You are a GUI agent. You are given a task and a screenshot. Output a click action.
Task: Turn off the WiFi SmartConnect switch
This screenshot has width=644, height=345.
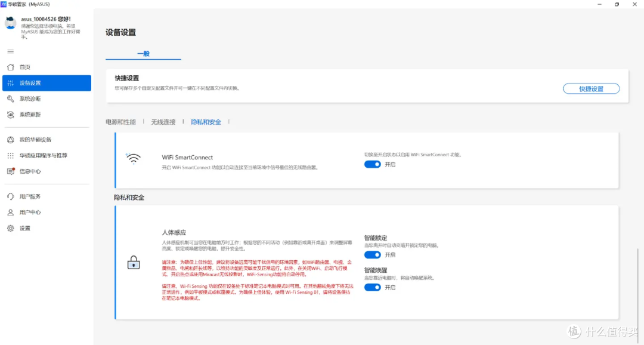click(373, 165)
